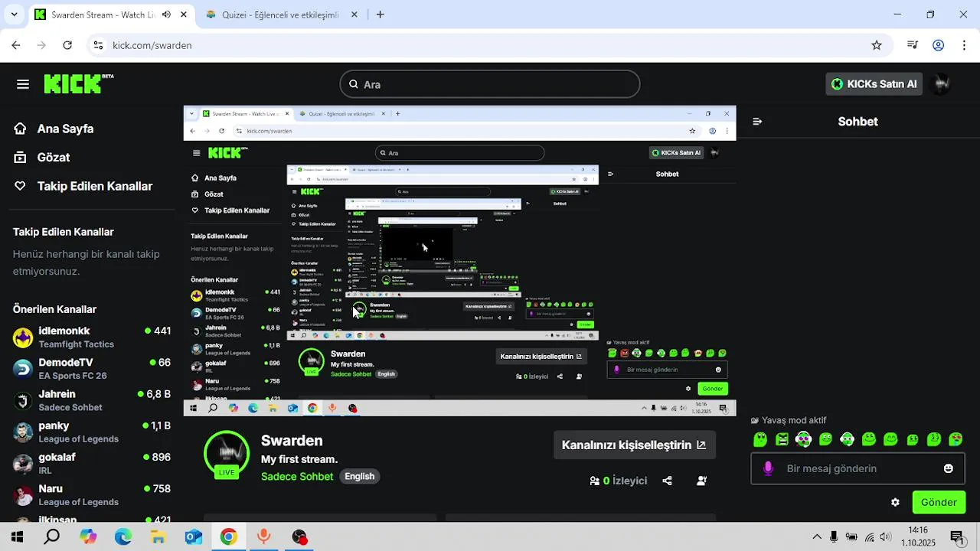Screen dimensions: 980x551
Task: Click the share icon below the stream
Action: (x=667, y=481)
